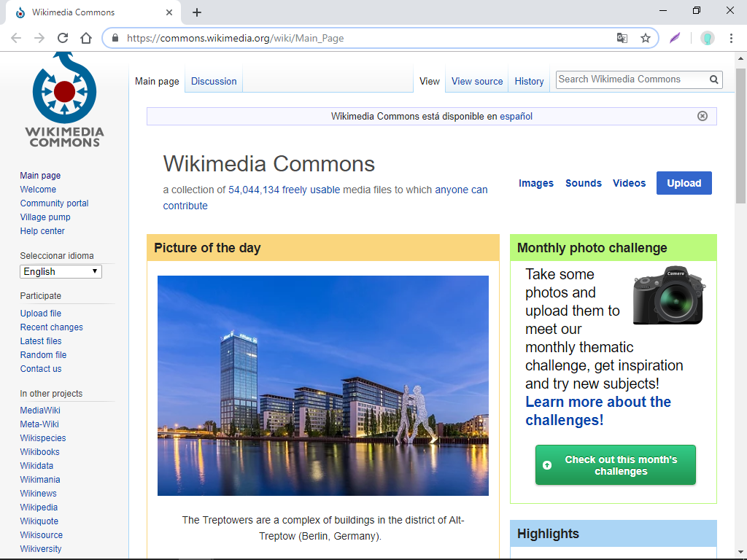Click the 54,044,134 file count link
This screenshot has width=747, height=560.
tap(253, 190)
